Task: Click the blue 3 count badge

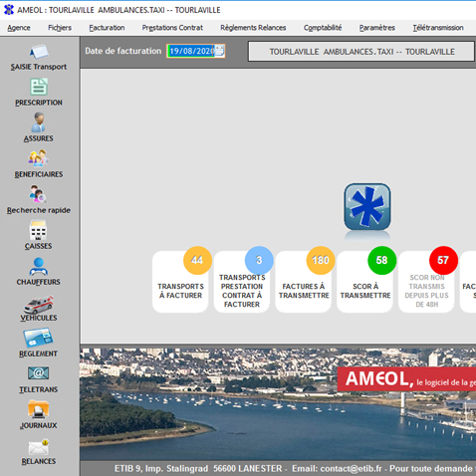Action: [x=259, y=260]
